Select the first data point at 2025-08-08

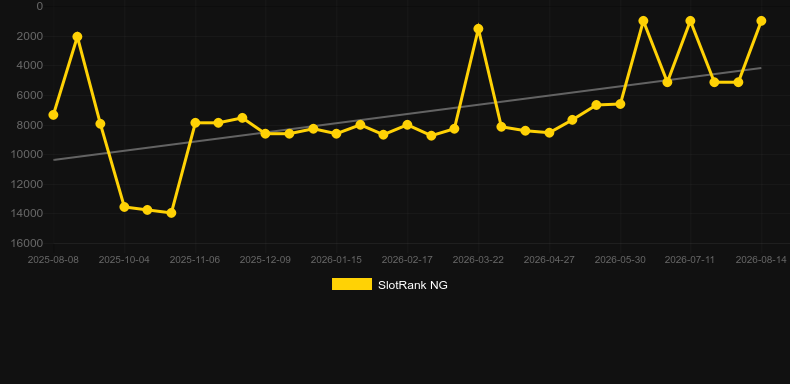click(x=53, y=115)
